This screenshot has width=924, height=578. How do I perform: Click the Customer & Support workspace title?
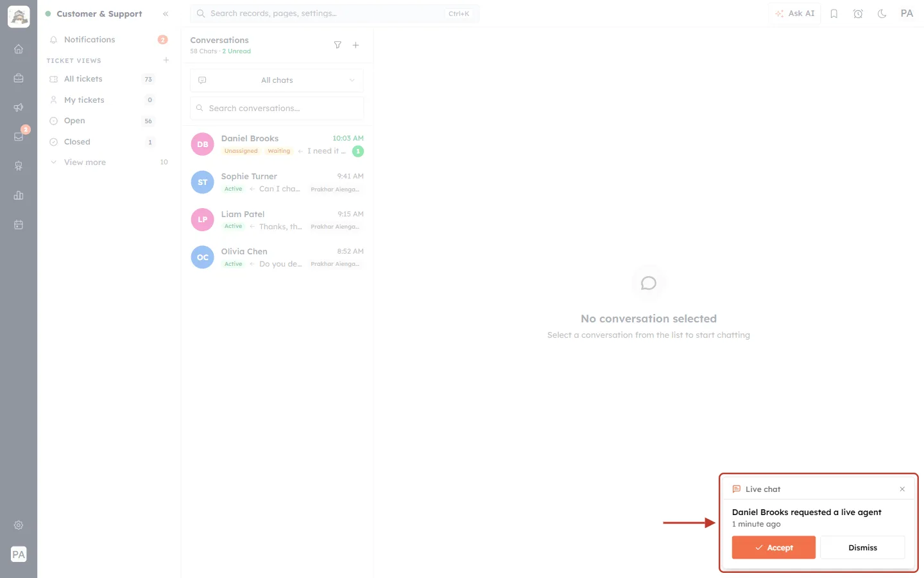click(99, 13)
